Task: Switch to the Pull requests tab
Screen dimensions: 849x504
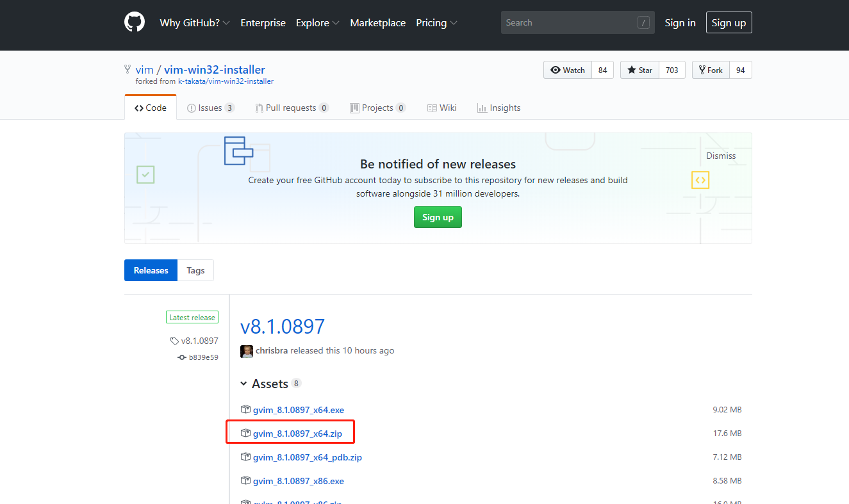Action: 292,108
